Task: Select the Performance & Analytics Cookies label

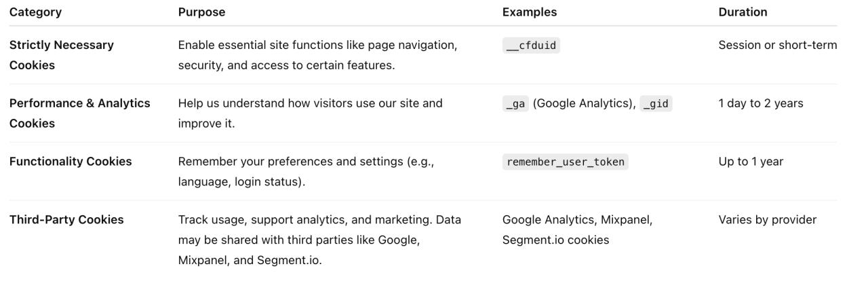Action: pos(80,113)
